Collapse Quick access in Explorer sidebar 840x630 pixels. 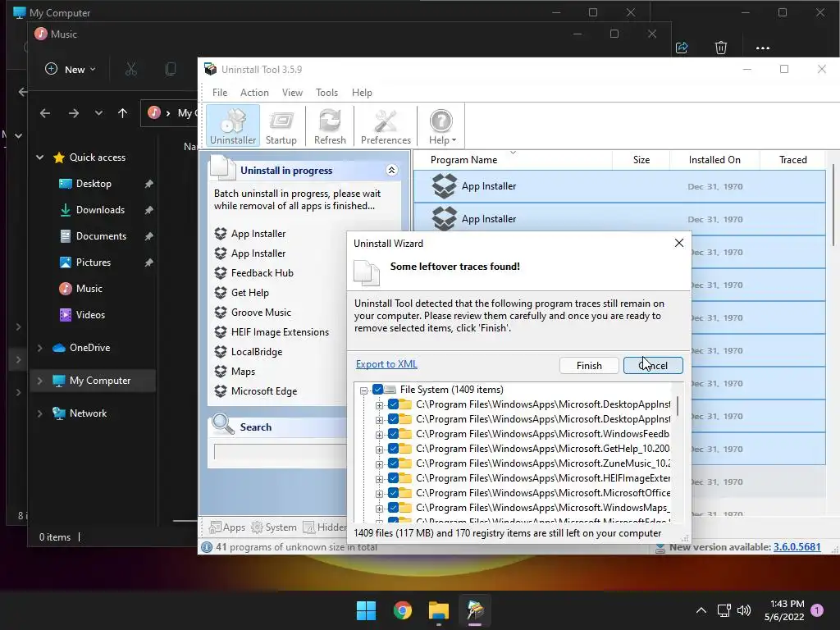coord(39,157)
